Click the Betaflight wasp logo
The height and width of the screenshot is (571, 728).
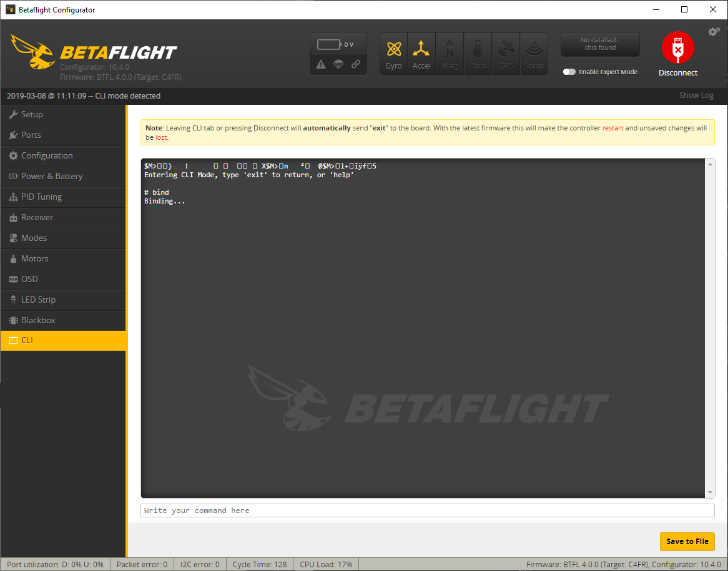click(x=32, y=52)
